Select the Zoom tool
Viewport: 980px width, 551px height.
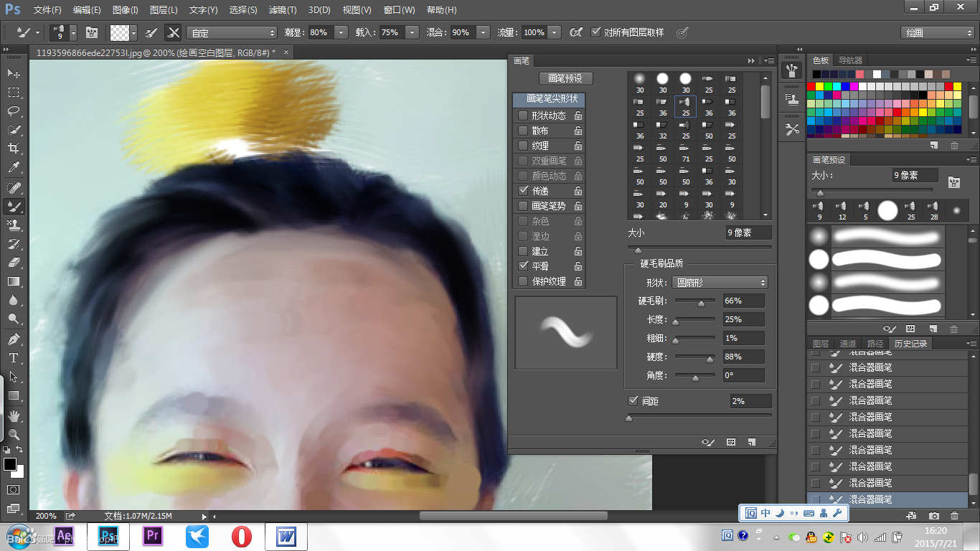coord(14,434)
